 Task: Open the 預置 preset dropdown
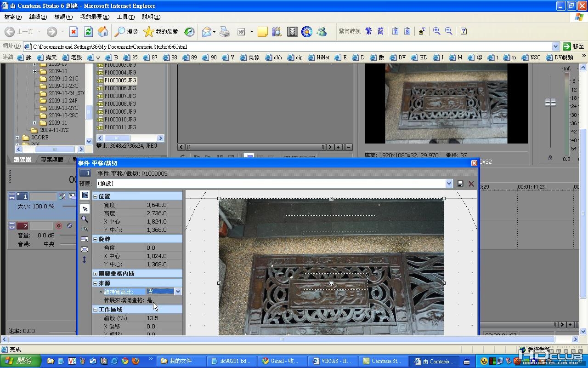[449, 184]
